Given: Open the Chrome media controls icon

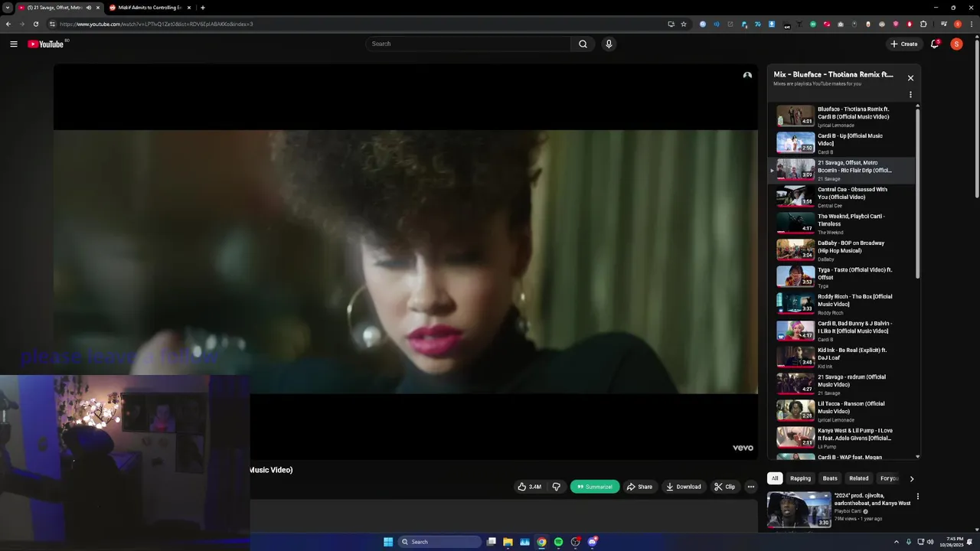Looking at the screenshot, I should (x=943, y=24).
